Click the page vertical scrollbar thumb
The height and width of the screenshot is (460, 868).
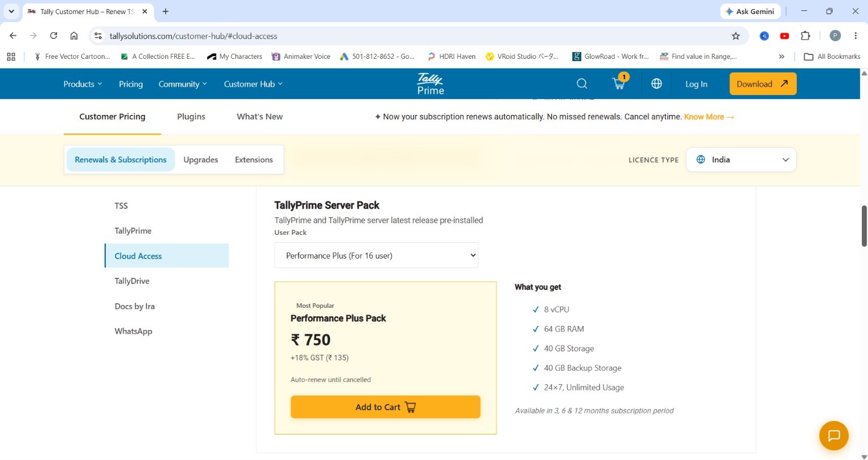(864, 226)
